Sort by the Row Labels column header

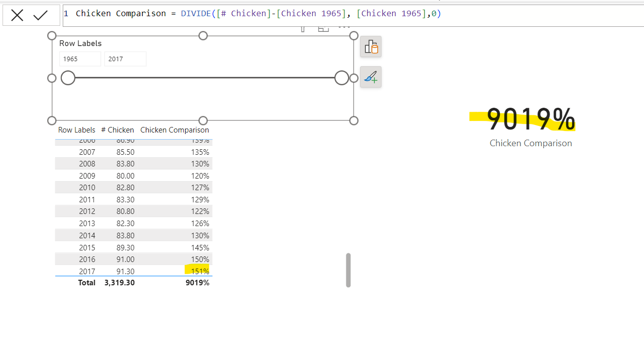(x=76, y=130)
